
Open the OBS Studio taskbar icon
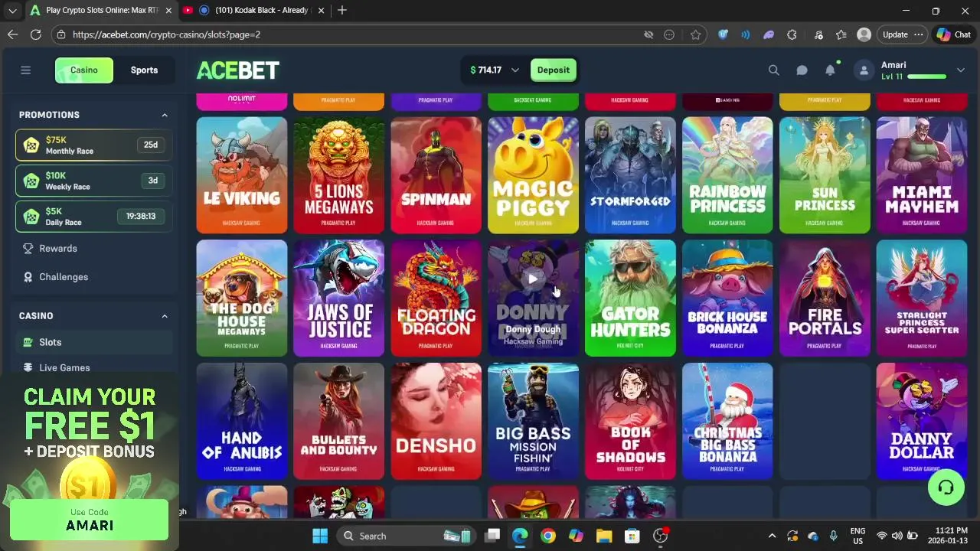coord(660,536)
